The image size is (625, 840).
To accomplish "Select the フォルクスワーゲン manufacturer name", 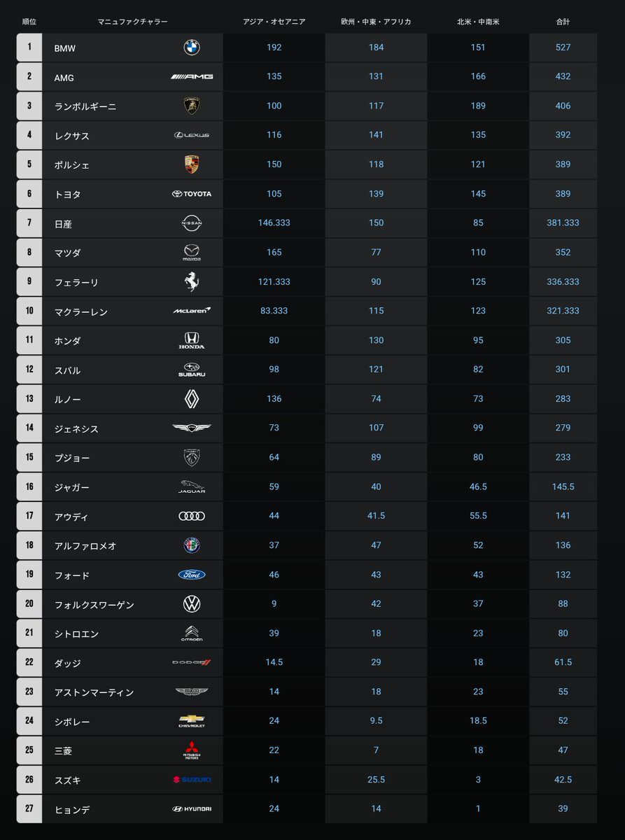I will pos(94,605).
